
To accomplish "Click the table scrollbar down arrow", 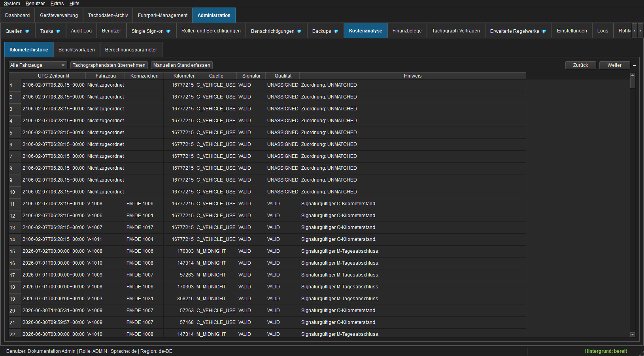I will pyautogui.click(x=633, y=335).
